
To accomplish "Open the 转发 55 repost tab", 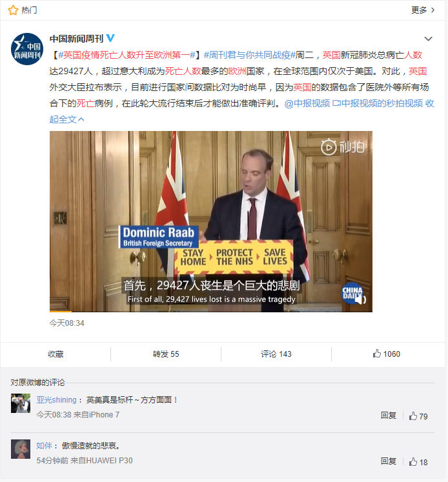I will coord(166,354).
